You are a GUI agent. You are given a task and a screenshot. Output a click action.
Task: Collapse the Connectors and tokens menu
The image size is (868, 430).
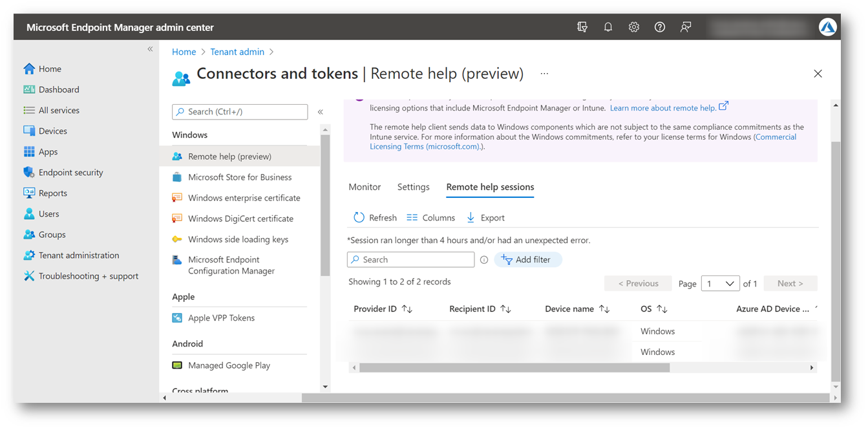tap(320, 112)
